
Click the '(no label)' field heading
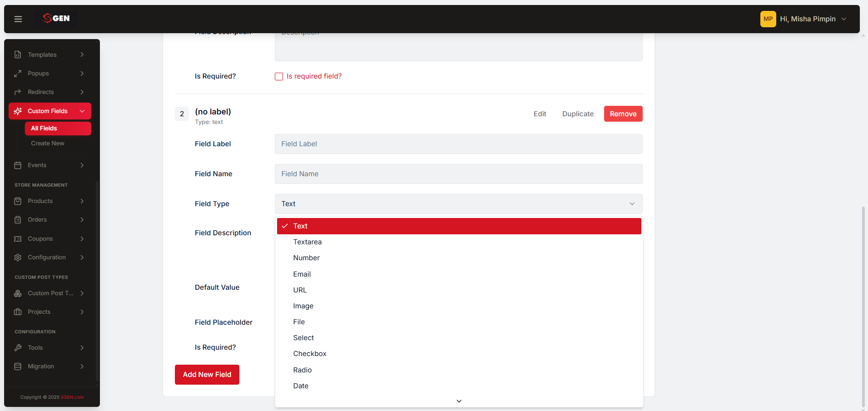[x=213, y=112]
